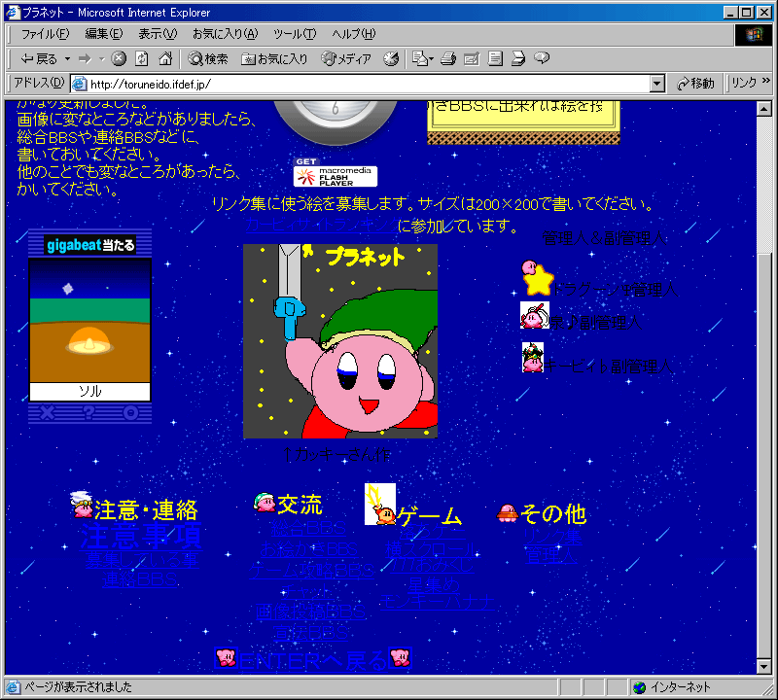Open the お絵かきBBS link

308,549
